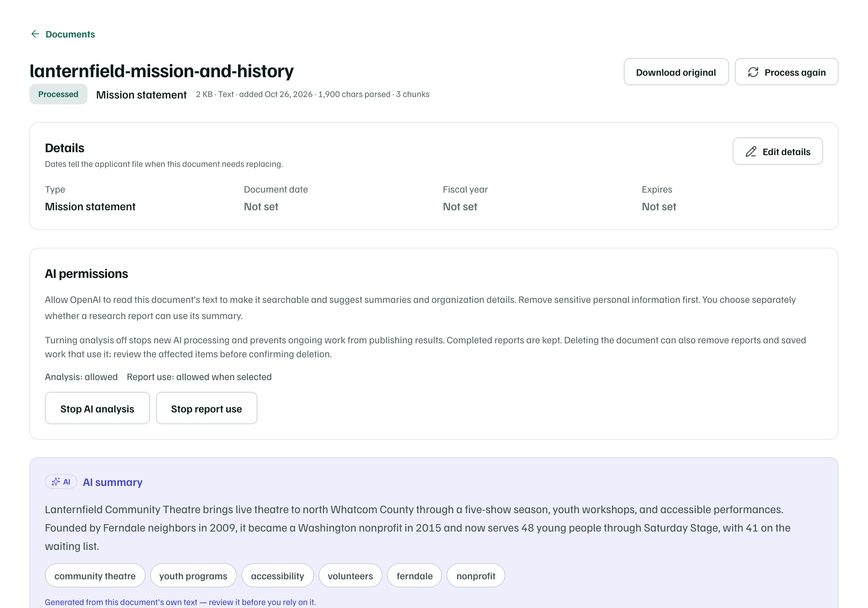Click the Type value Mission statement

click(90, 207)
